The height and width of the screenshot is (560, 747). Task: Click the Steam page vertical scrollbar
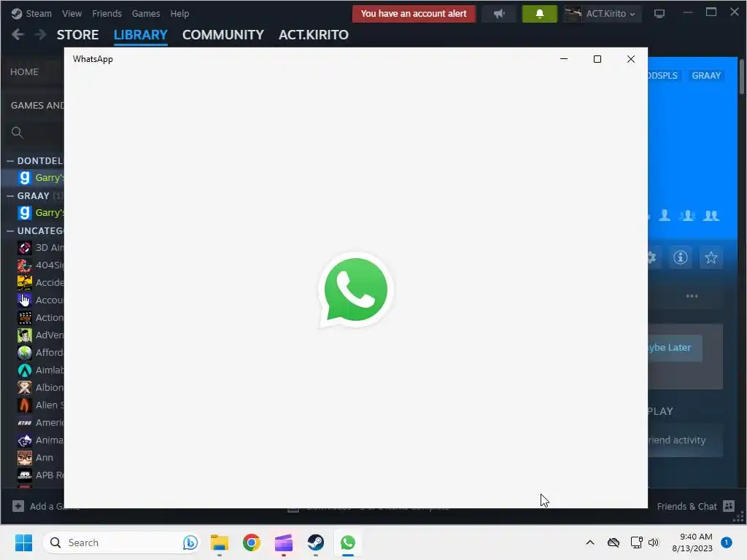[742, 77]
